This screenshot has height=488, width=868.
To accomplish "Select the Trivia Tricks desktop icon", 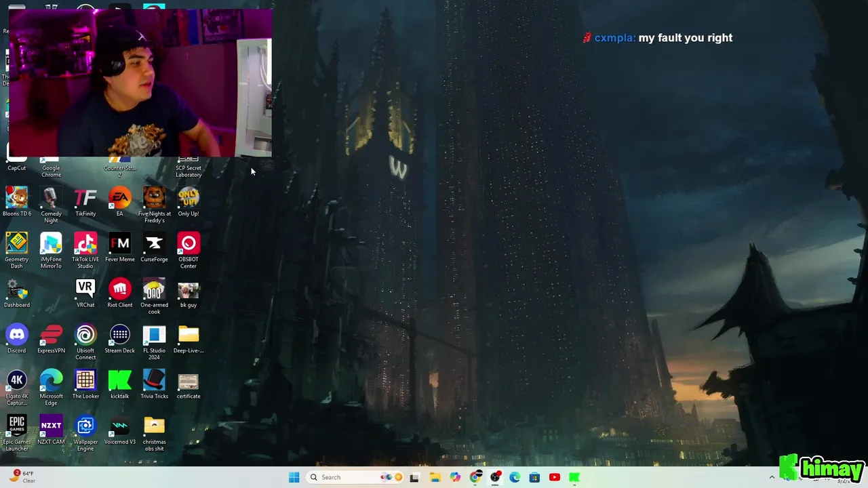I will pos(154,384).
